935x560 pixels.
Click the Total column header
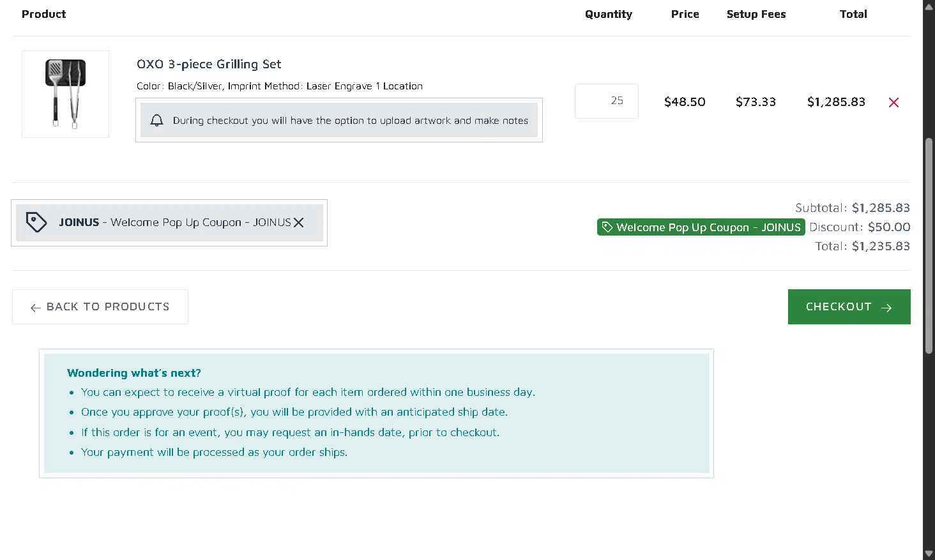pyautogui.click(x=853, y=14)
